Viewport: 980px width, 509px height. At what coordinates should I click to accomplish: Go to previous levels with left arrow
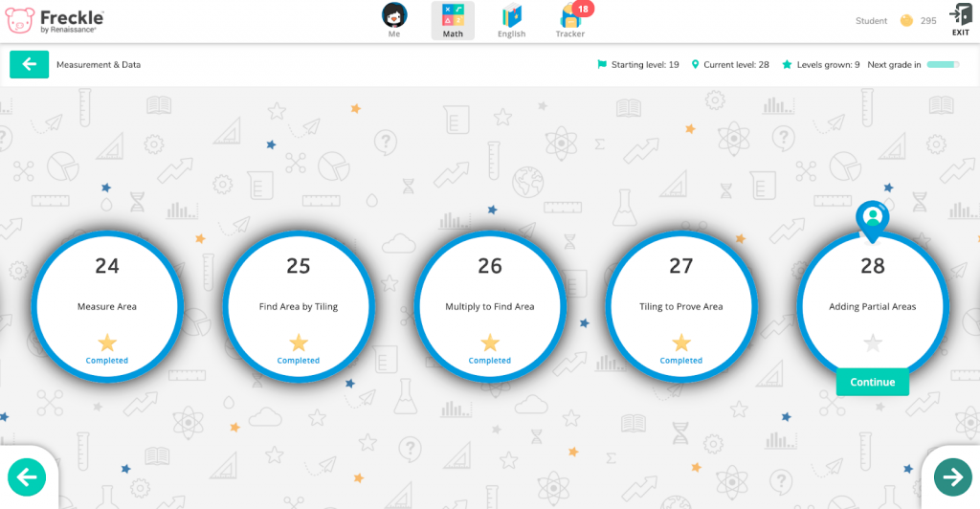pos(27,477)
